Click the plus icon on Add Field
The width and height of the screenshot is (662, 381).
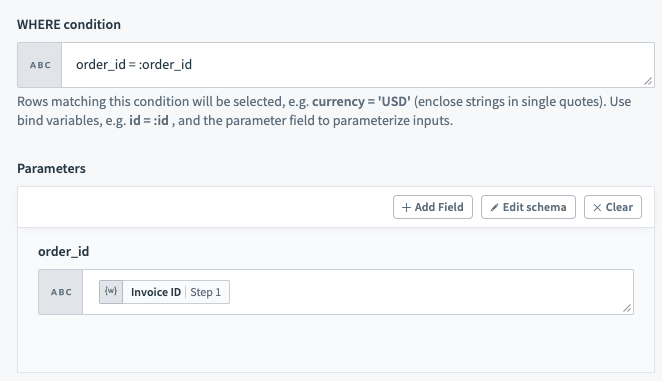click(406, 207)
